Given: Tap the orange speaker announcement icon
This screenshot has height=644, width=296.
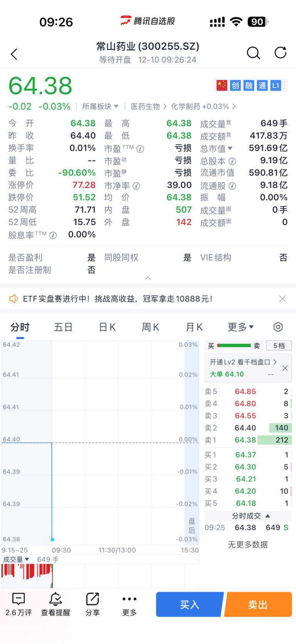Looking at the screenshot, I should (x=13, y=299).
